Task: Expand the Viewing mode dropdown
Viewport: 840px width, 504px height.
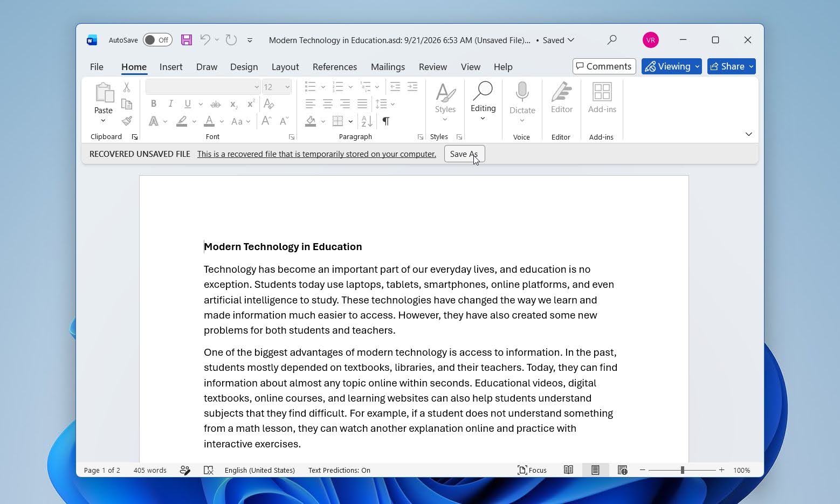Action: click(697, 66)
